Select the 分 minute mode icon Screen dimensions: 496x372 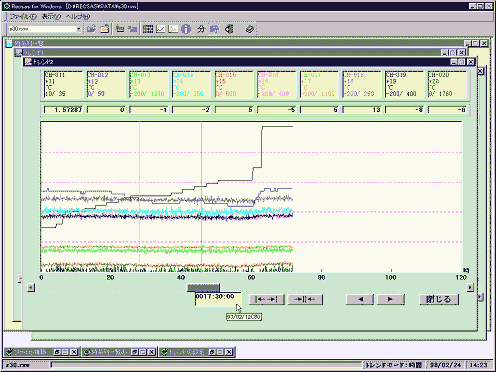201,29
